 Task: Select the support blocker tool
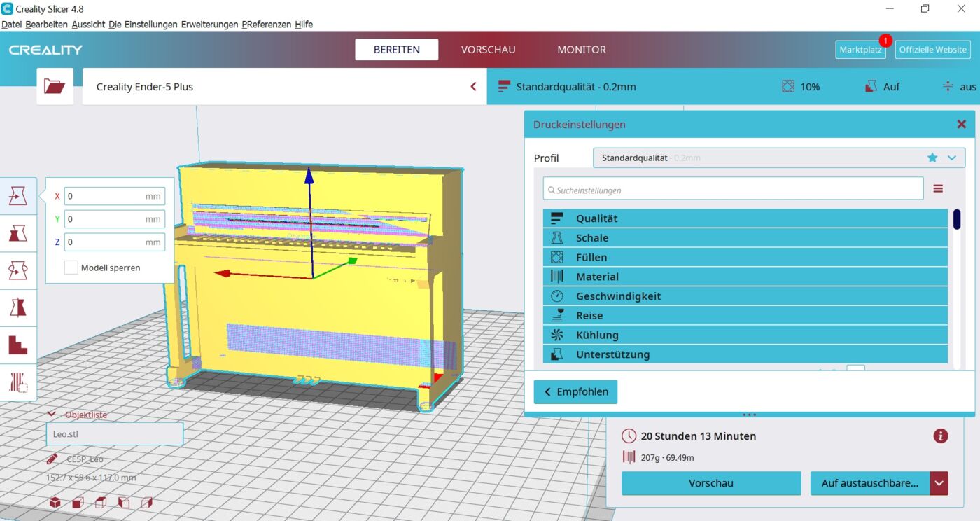(x=18, y=382)
